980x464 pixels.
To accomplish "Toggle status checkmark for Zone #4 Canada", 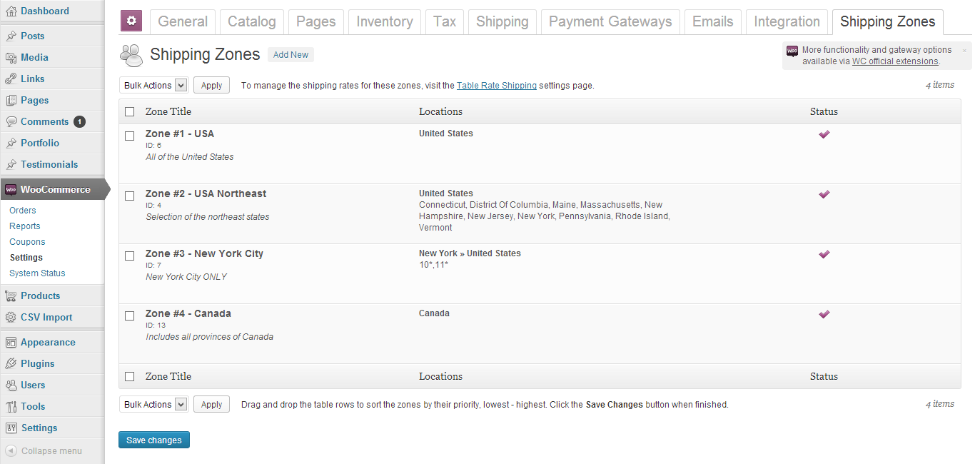I will 824,314.
